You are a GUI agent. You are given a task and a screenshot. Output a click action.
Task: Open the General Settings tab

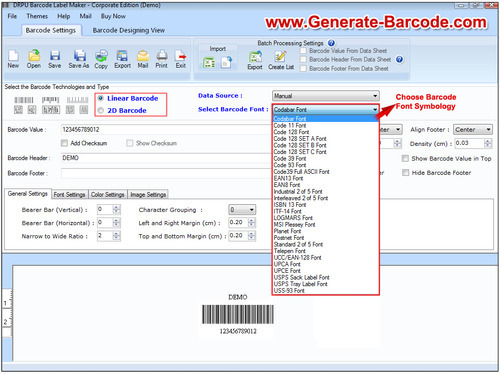point(28,194)
